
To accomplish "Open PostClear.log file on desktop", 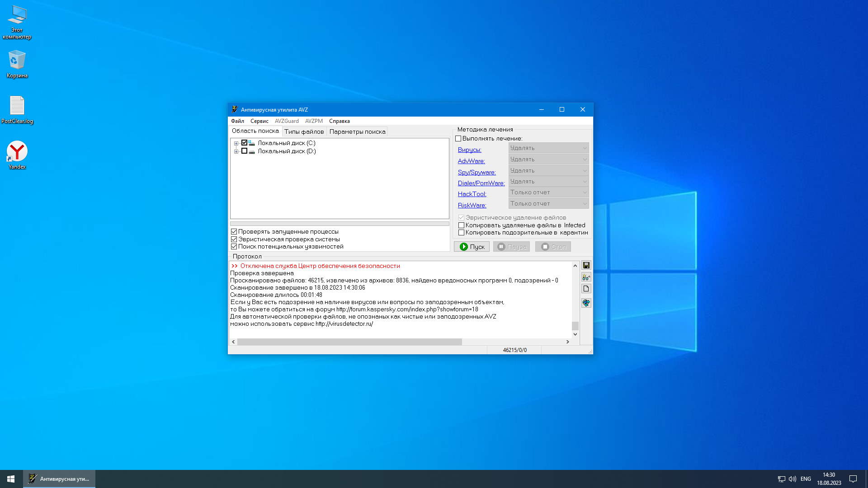I will [x=17, y=109].
